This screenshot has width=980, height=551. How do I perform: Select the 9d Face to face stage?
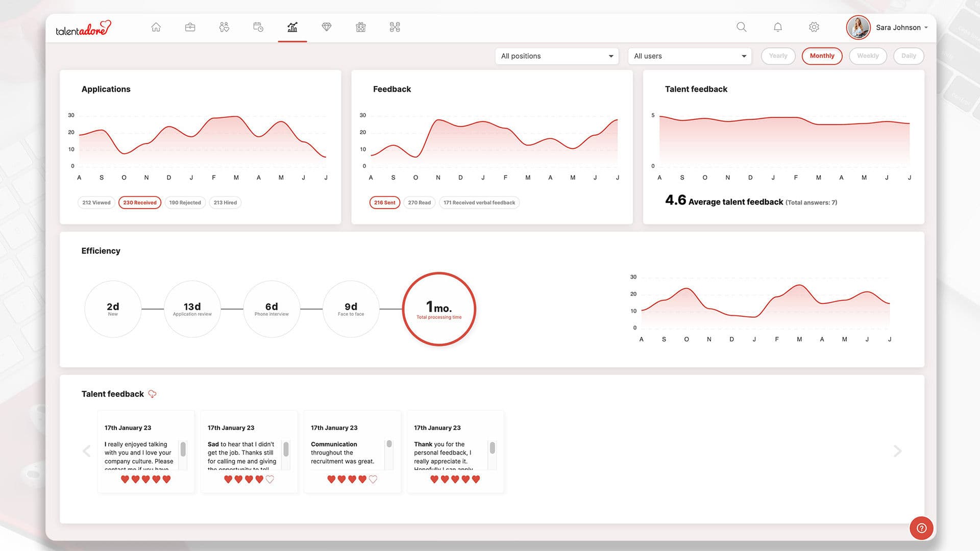pyautogui.click(x=351, y=309)
